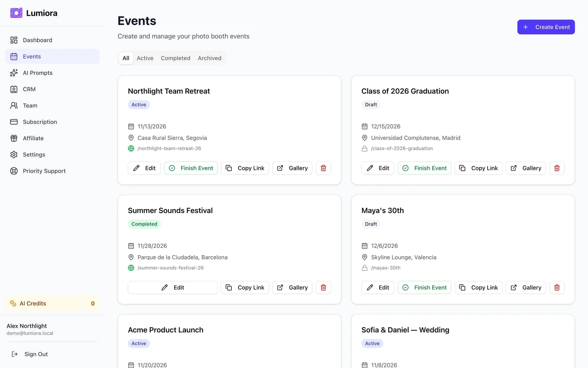Click the Sofia & Daniel — Wedding title

[x=405, y=330]
